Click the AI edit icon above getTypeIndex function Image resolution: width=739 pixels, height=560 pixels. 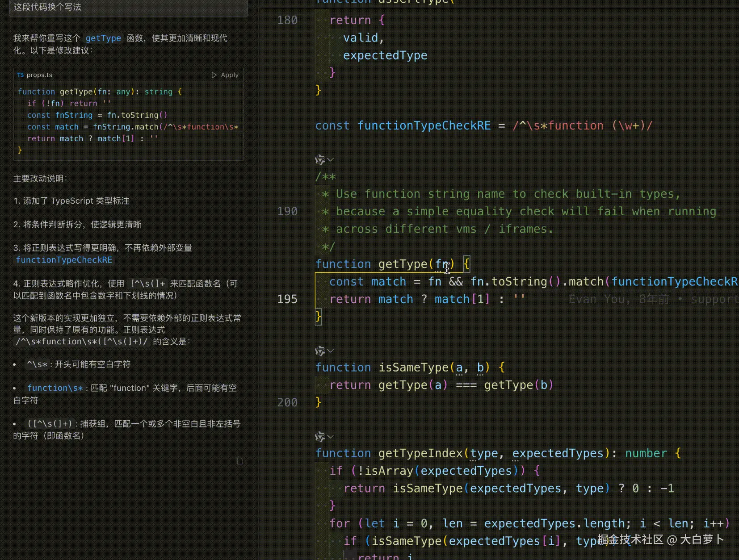pyautogui.click(x=320, y=437)
